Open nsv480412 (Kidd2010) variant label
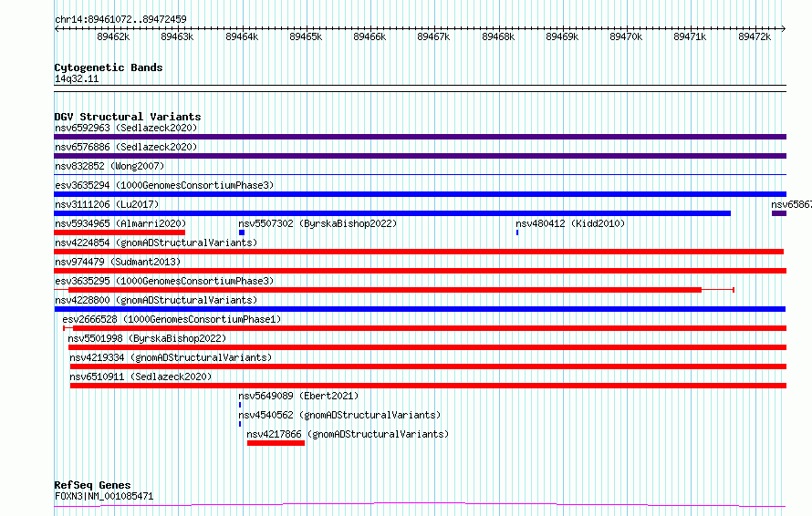The height and width of the screenshot is (516, 812). pos(570,223)
